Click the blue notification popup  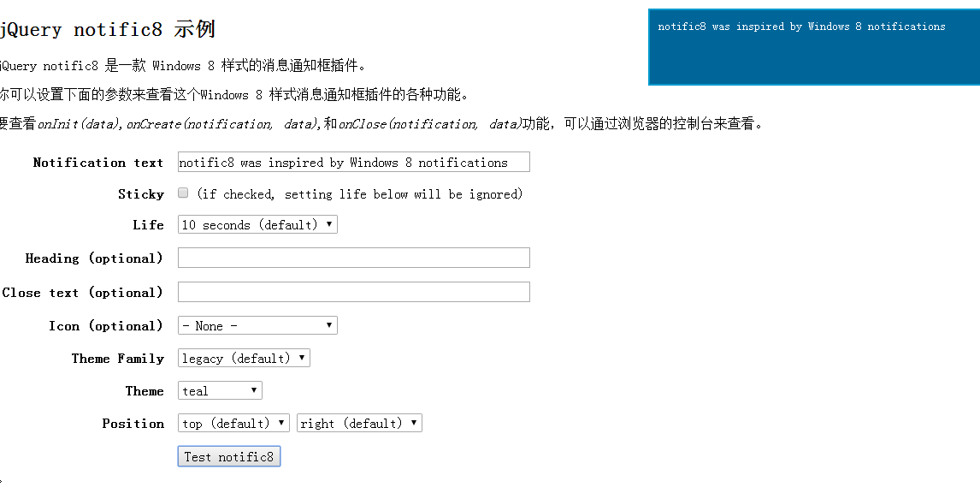pyautogui.click(x=814, y=47)
